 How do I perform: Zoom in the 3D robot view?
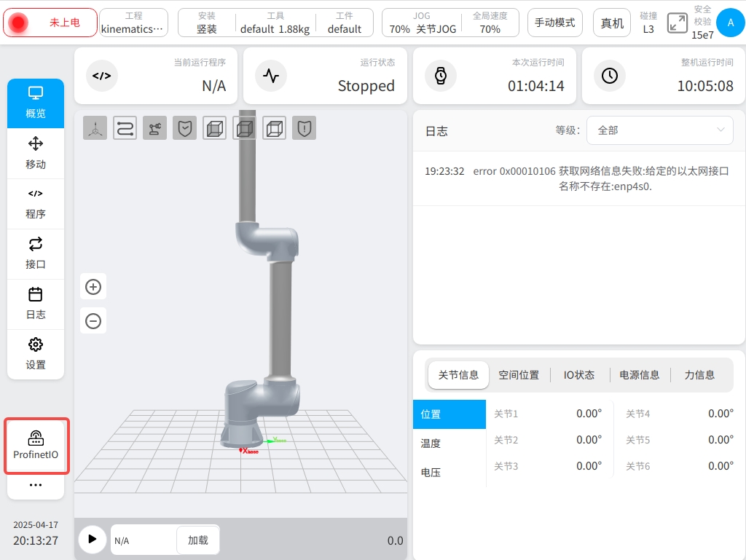coord(93,287)
